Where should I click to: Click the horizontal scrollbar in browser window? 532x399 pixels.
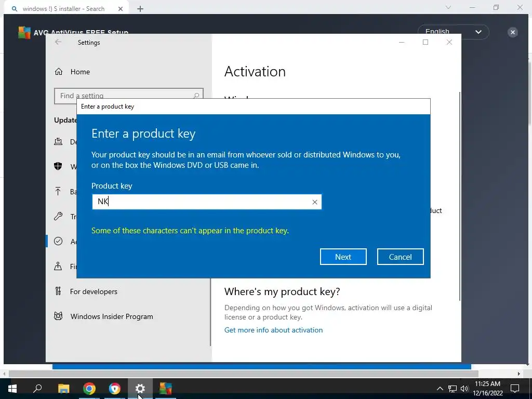tap(243, 374)
